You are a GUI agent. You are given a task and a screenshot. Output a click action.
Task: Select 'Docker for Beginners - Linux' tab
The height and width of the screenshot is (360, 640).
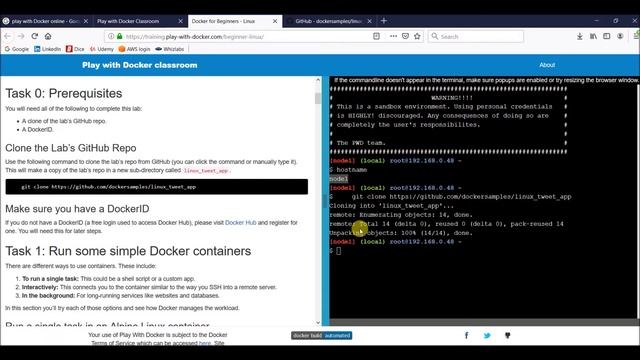click(235, 21)
